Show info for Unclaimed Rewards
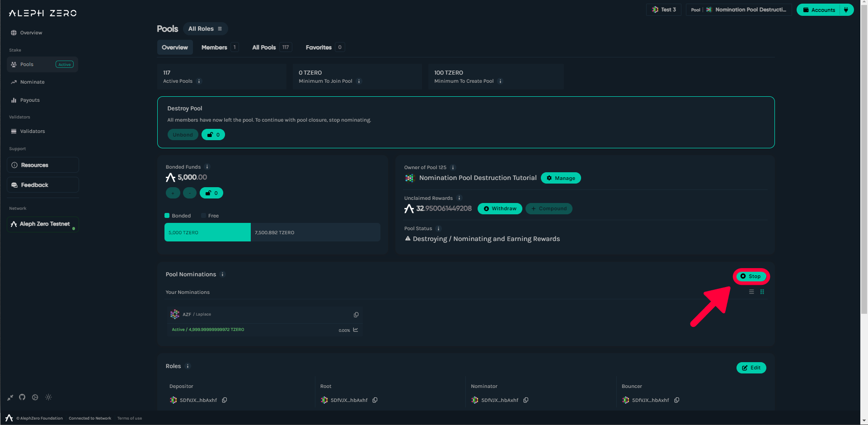This screenshot has height=425, width=868. 459,198
